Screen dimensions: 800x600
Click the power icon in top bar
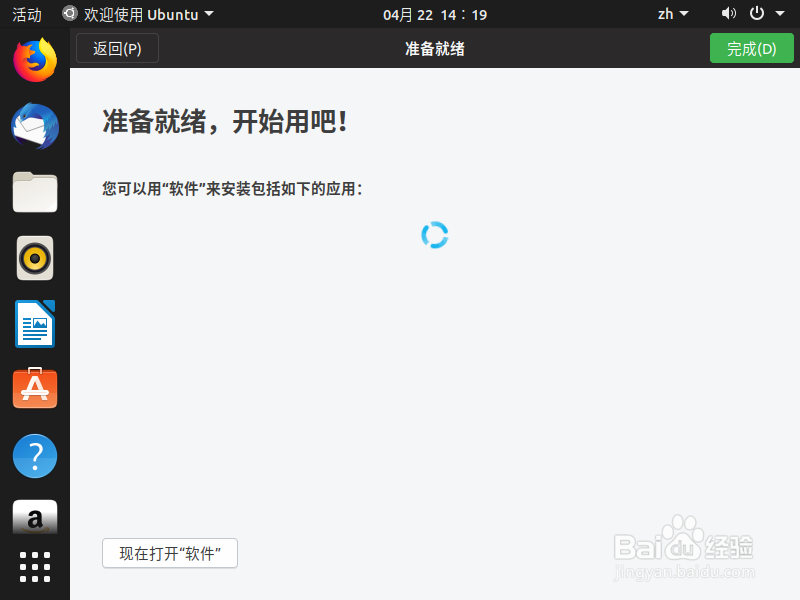click(757, 14)
